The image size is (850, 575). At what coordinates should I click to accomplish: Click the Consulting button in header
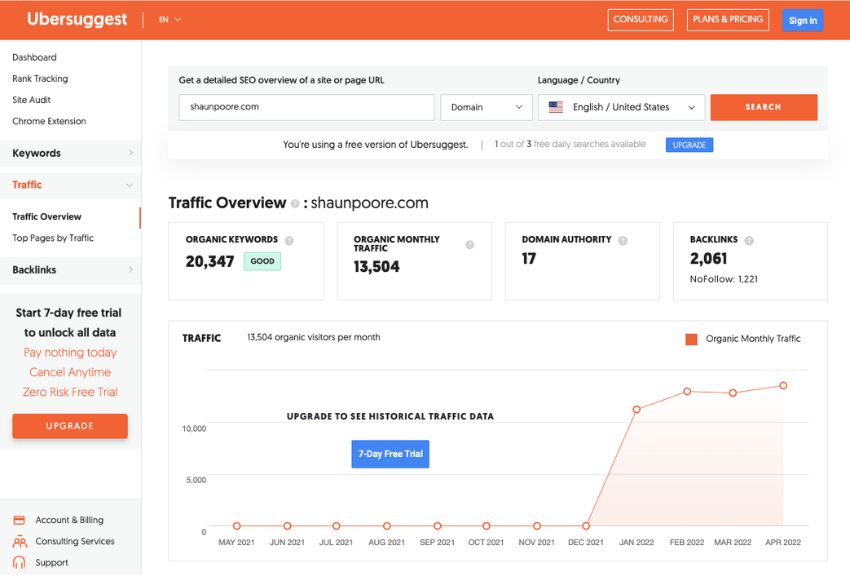(640, 20)
